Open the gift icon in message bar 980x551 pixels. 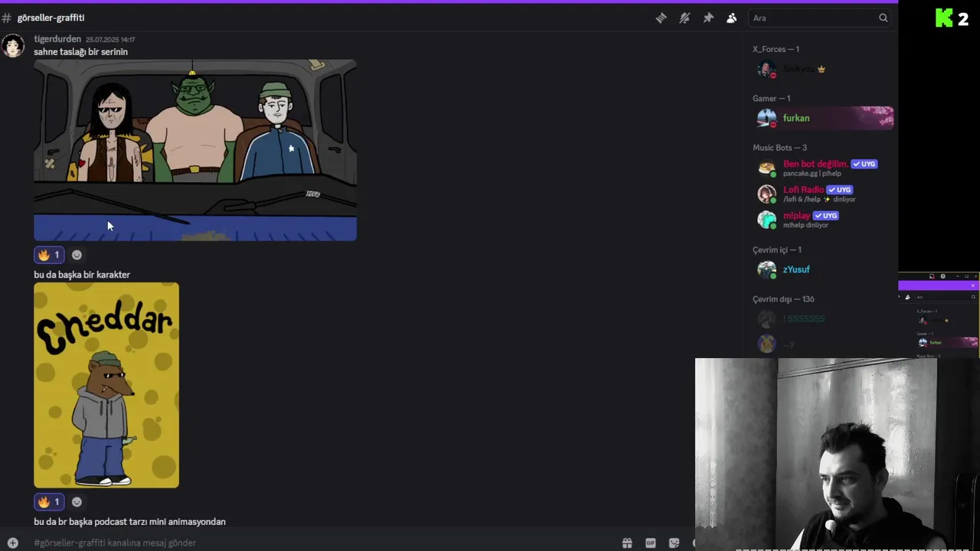click(x=627, y=543)
